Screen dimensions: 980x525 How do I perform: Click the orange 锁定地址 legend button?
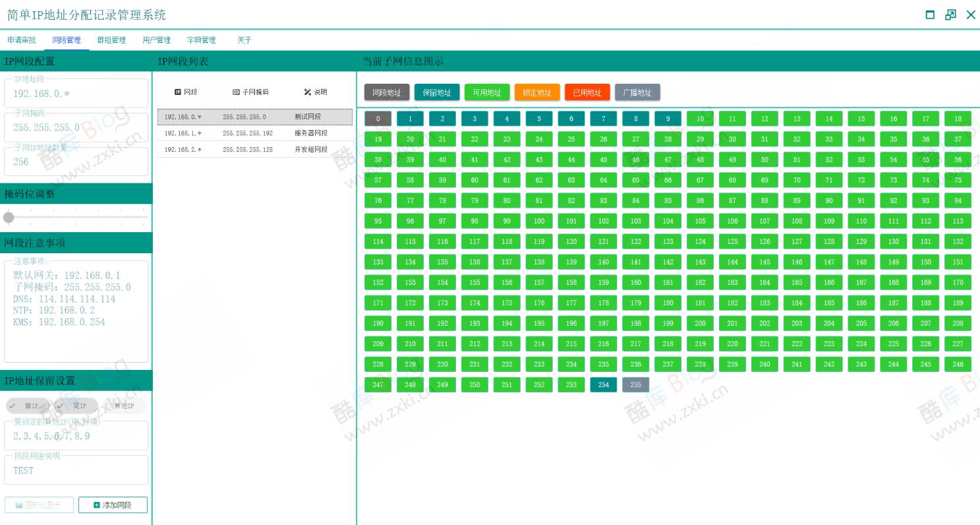point(537,93)
